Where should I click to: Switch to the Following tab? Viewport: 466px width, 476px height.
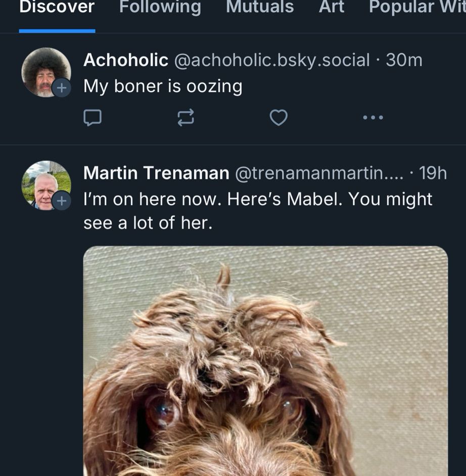[x=160, y=8]
